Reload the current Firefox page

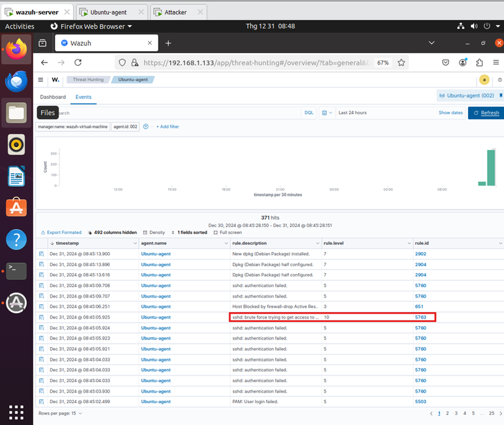point(78,63)
